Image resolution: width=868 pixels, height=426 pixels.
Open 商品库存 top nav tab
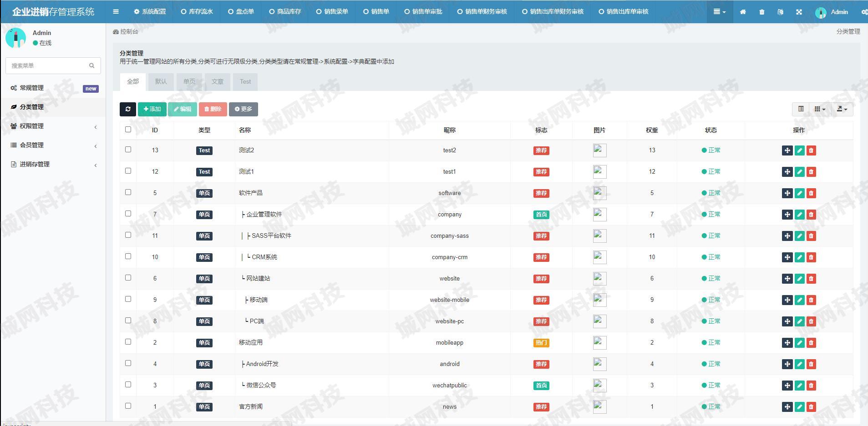pos(285,12)
